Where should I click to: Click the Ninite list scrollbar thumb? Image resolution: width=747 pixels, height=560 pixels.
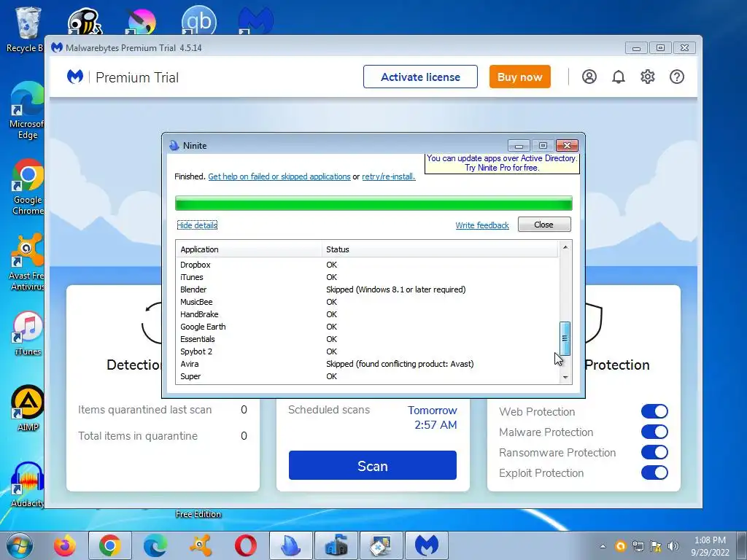565,338
